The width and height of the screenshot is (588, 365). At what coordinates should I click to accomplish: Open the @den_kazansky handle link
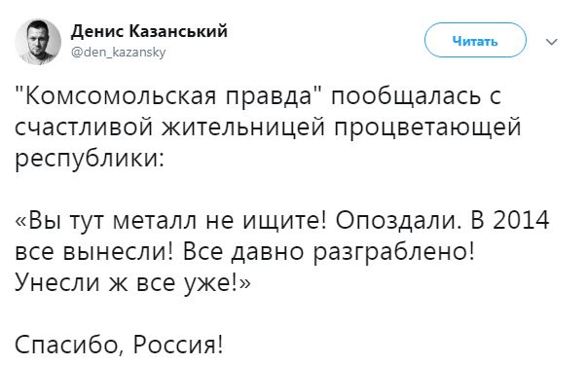pyautogui.click(x=118, y=53)
